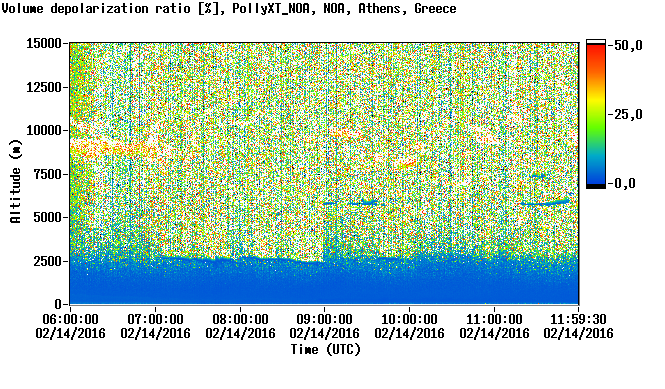This screenshot has width=665, height=389.
Task: Click the Altitude (m) axis title
Action: pos(16,182)
